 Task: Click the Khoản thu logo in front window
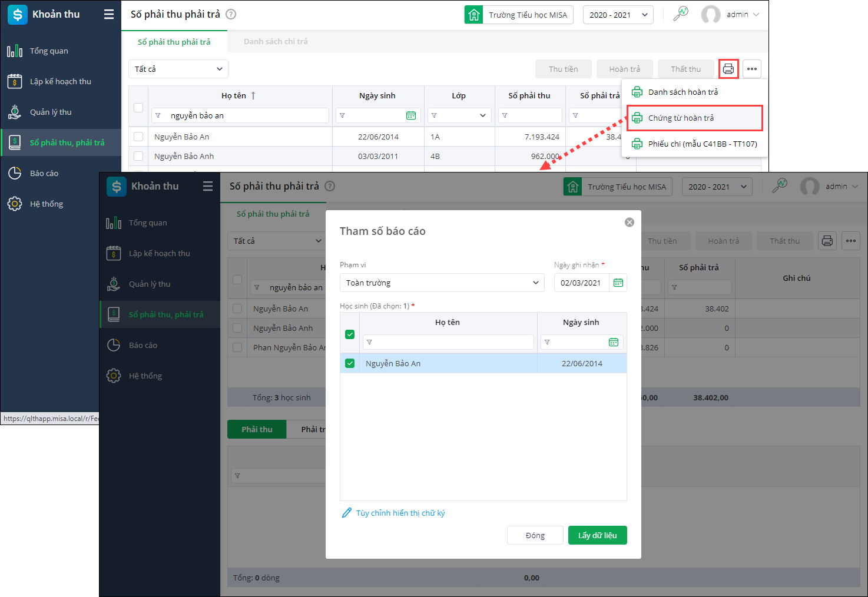click(x=117, y=187)
